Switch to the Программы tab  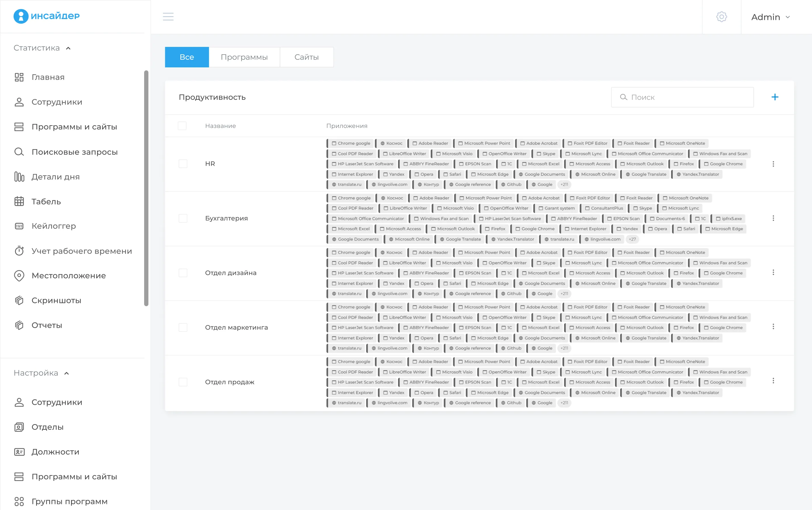[244, 57]
